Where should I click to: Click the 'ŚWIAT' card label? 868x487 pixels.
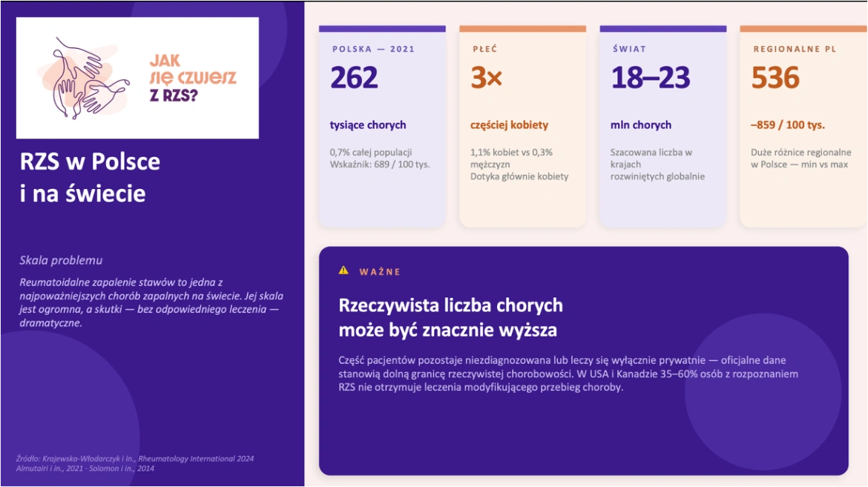click(629, 49)
